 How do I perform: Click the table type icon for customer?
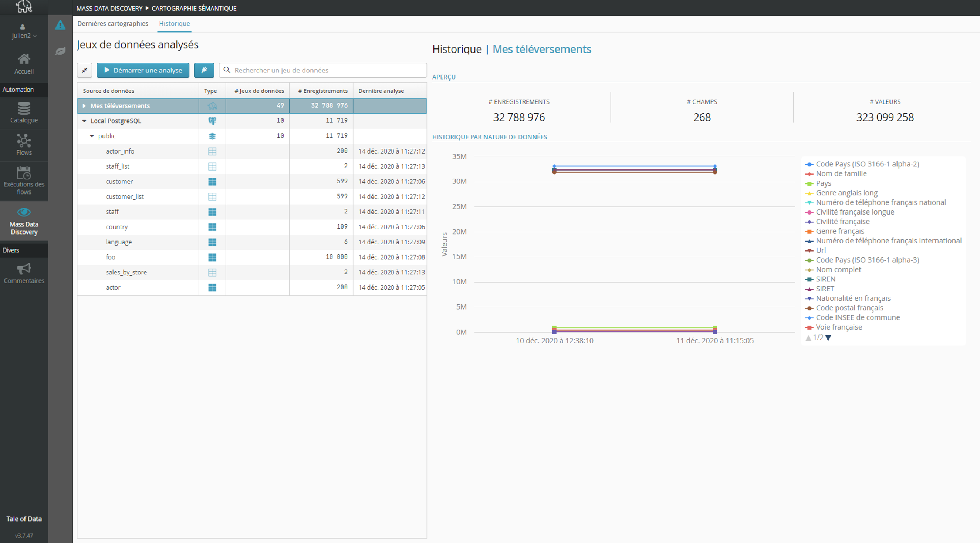pyautogui.click(x=212, y=182)
